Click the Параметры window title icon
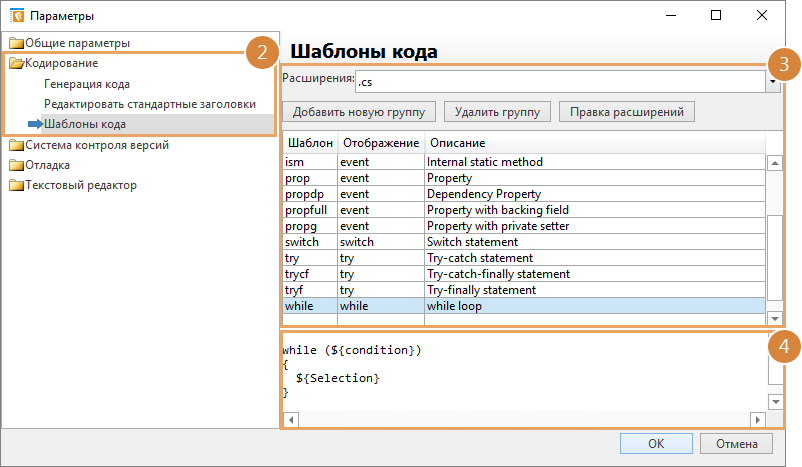Viewport: 802px width, 467px height. 15,15
